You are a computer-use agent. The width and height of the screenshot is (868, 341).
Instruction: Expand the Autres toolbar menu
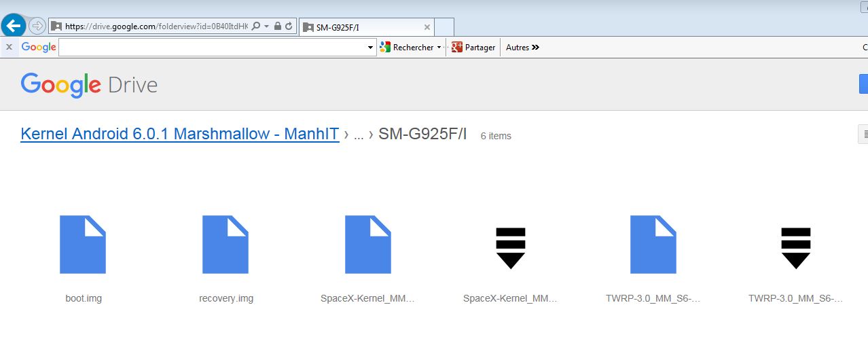click(522, 48)
